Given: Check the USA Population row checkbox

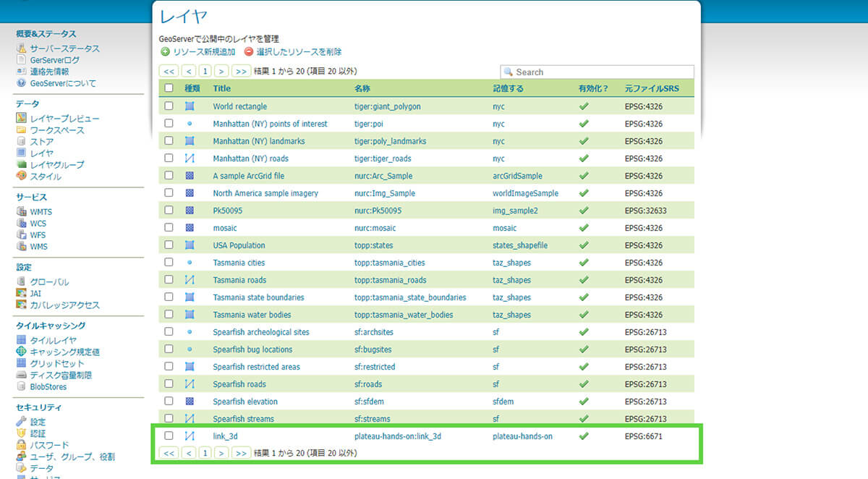Looking at the screenshot, I should 169,245.
